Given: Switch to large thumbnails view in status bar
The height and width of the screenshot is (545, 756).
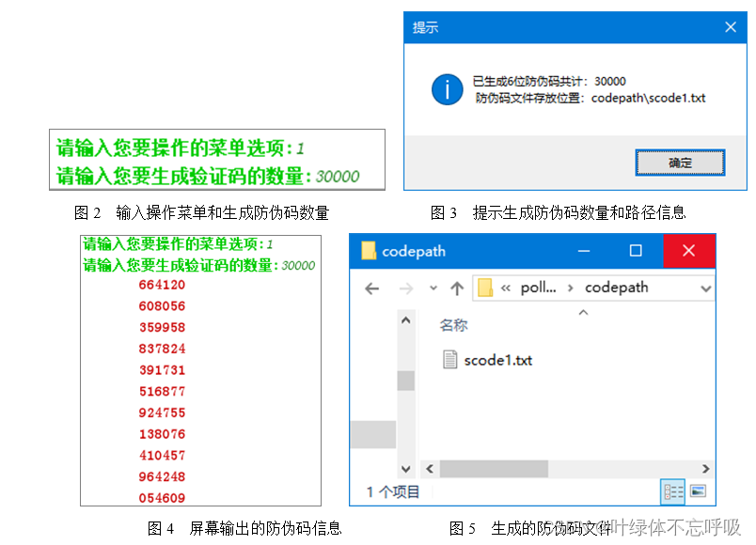Looking at the screenshot, I should click(x=696, y=491).
